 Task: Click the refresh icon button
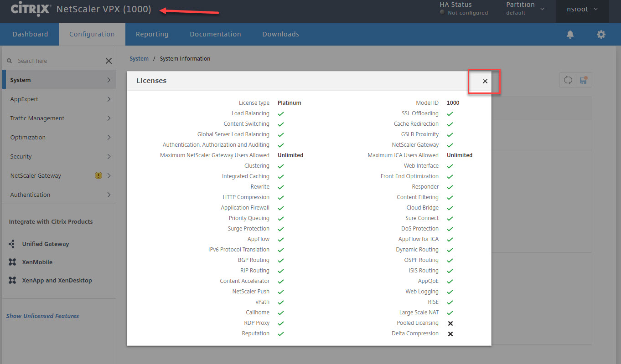(568, 80)
